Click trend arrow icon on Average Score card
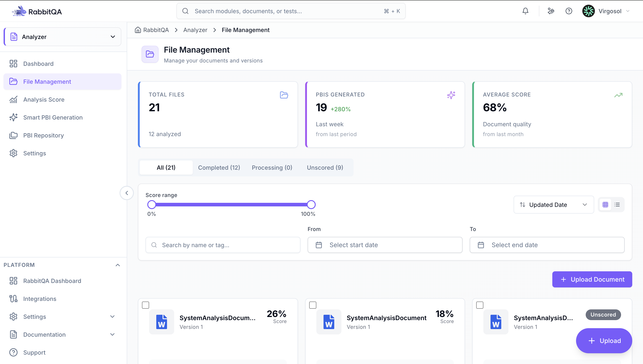The width and height of the screenshot is (643, 364). coord(618,95)
